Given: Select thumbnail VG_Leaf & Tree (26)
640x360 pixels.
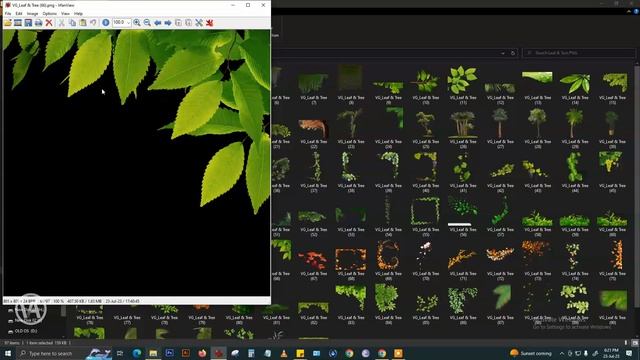Looking at the screenshot, I should [x=462, y=130].
